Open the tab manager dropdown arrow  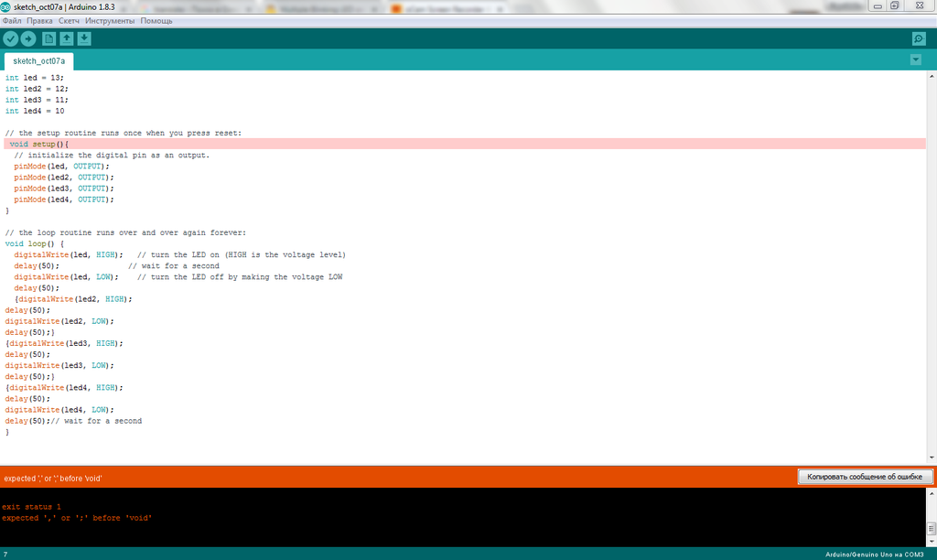915,59
